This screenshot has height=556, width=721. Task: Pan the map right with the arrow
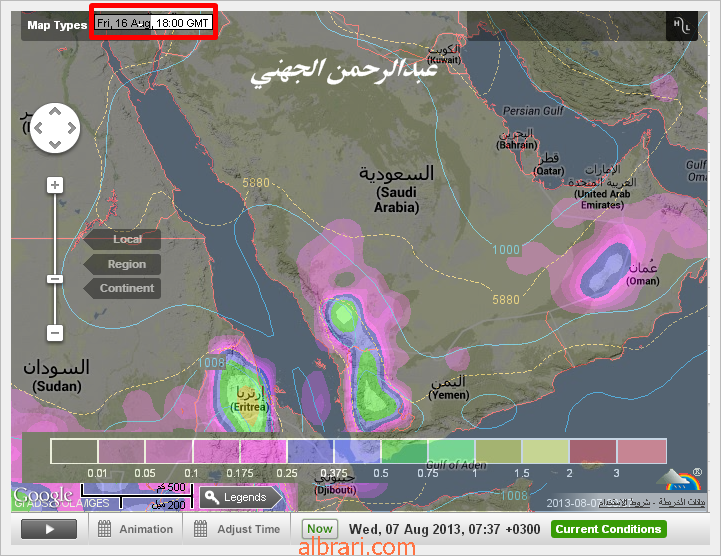[72, 128]
